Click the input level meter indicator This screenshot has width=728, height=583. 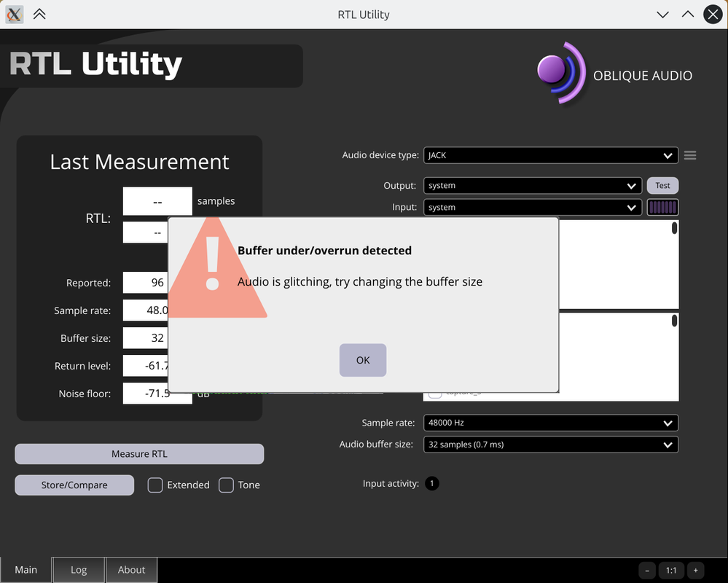(x=662, y=208)
